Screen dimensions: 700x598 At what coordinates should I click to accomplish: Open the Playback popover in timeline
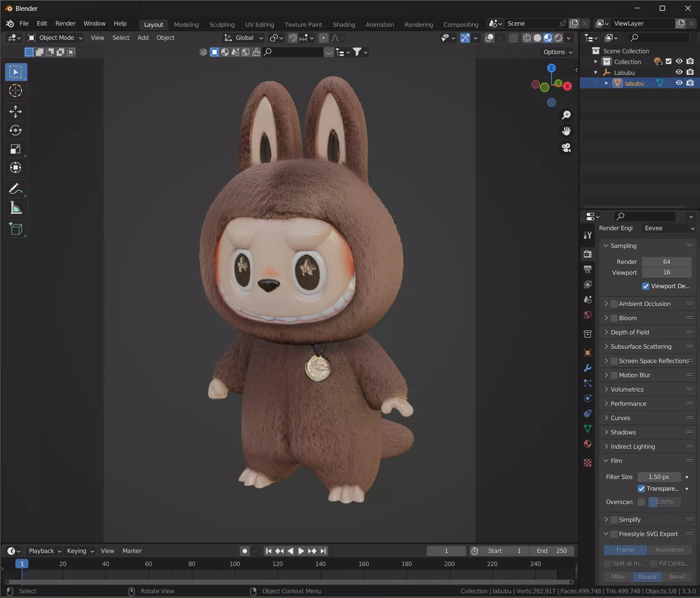[x=44, y=551]
